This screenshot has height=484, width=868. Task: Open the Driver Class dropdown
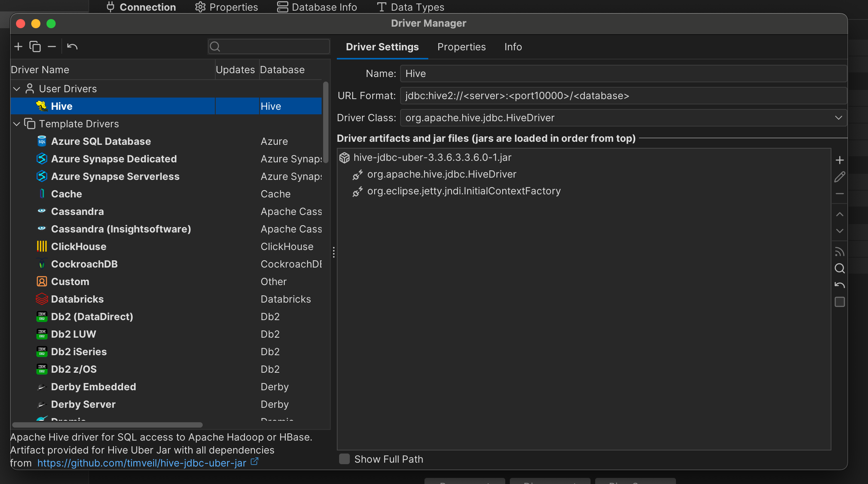[838, 118]
